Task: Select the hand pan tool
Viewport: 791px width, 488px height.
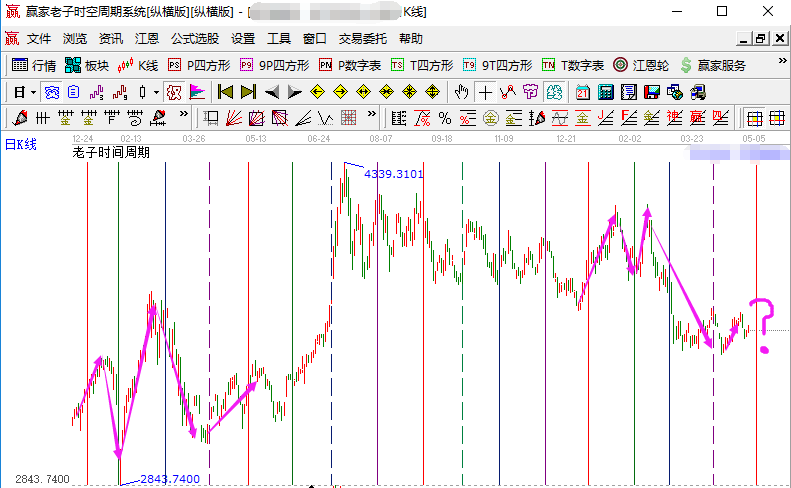Action: (461, 92)
